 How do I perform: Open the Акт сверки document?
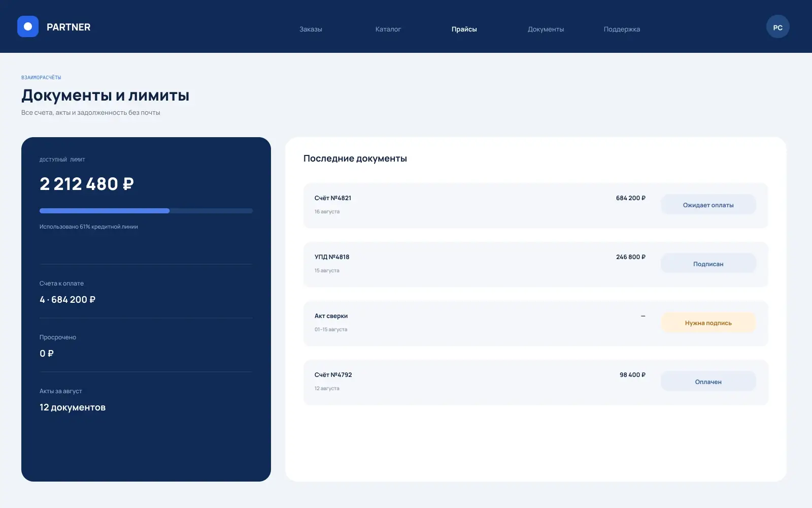pyautogui.click(x=535, y=323)
